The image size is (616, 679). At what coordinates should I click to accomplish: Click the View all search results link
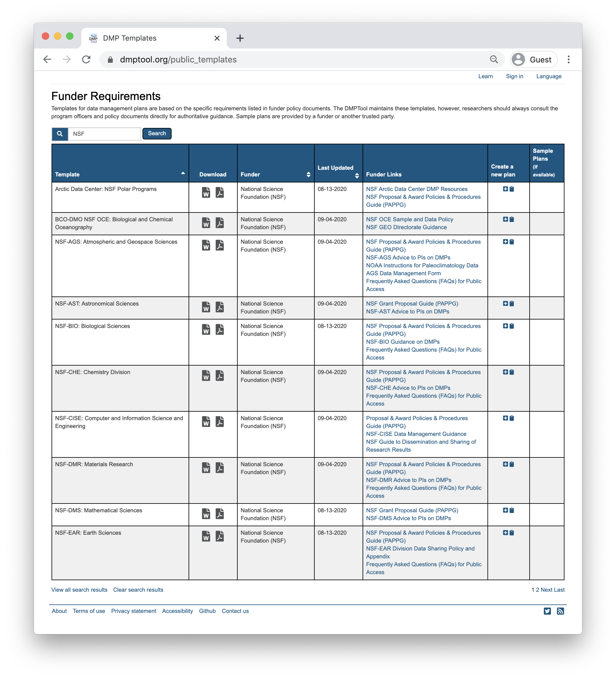(80, 590)
